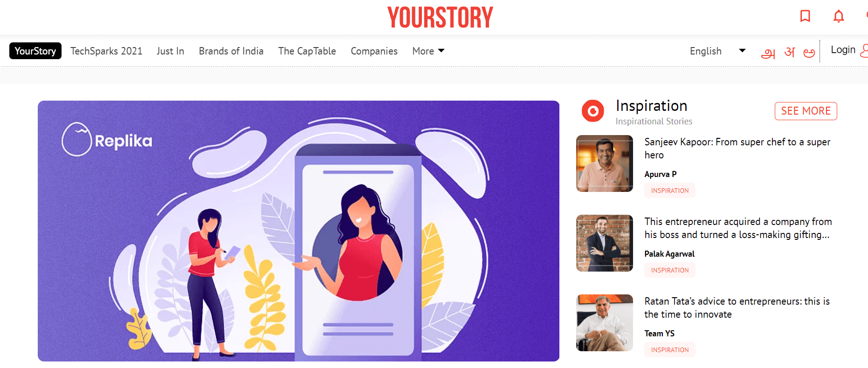Image resolution: width=868 pixels, height=368 pixels.
Task: Click the SEE MORE button
Action: [x=806, y=111]
